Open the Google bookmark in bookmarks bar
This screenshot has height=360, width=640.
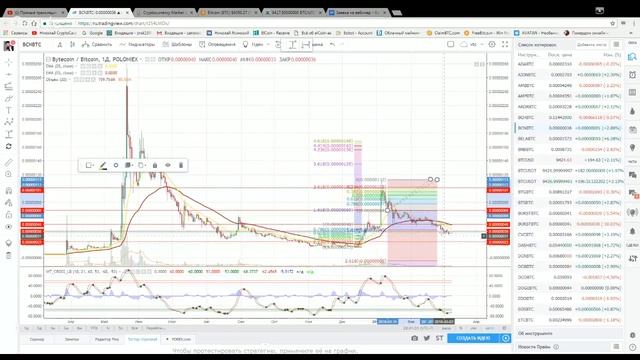[92, 33]
